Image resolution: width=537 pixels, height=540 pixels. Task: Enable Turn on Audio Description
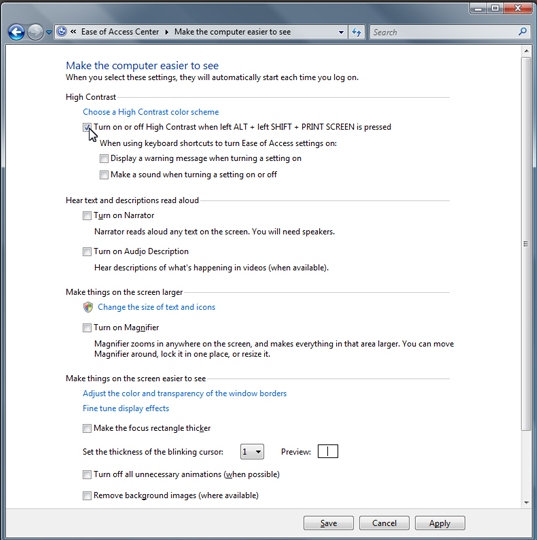pos(87,251)
